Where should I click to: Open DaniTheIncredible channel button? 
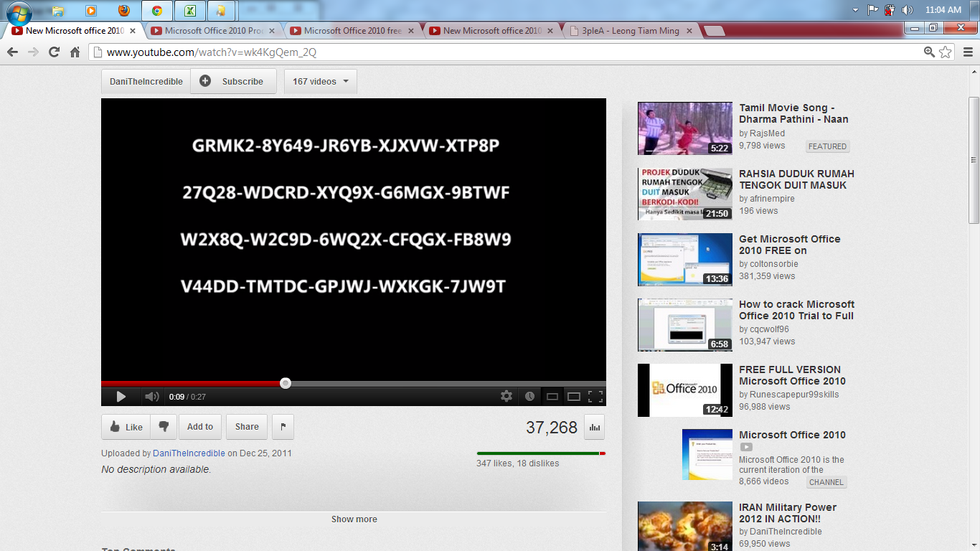click(146, 82)
